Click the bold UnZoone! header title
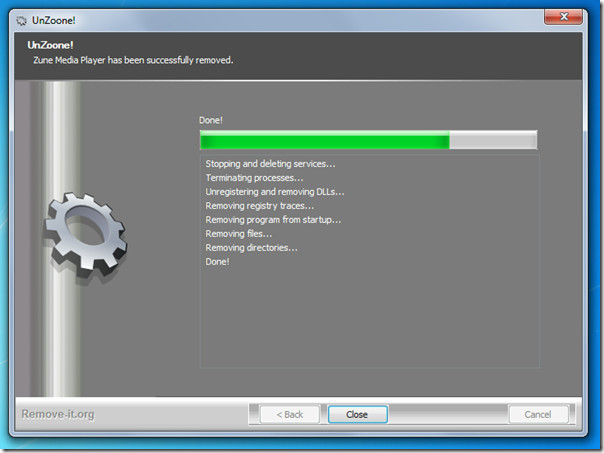 pyautogui.click(x=50, y=45)
